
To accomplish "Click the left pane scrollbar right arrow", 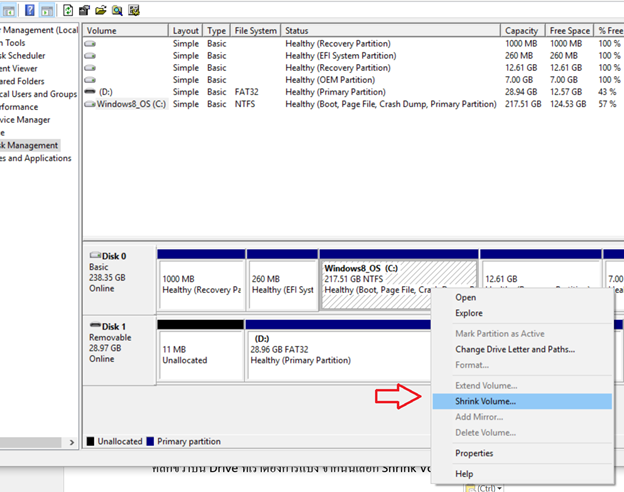I will click(x=72, y=442).
